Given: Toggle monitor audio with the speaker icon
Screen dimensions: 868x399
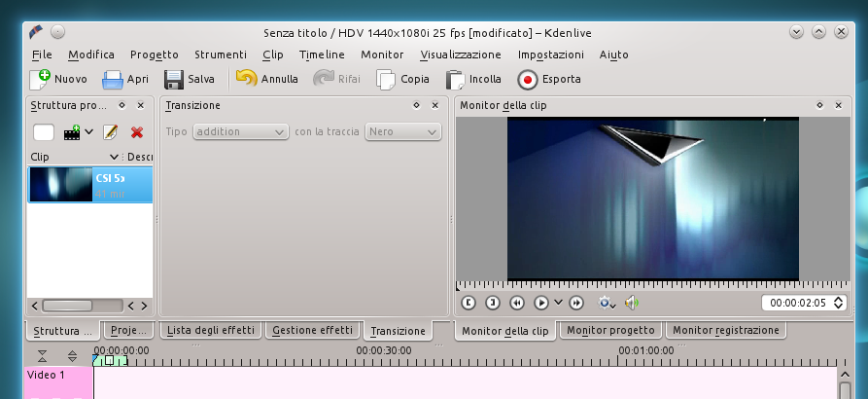Looking at the screenshot, I should pyautogui.click(x=630, y=303).
